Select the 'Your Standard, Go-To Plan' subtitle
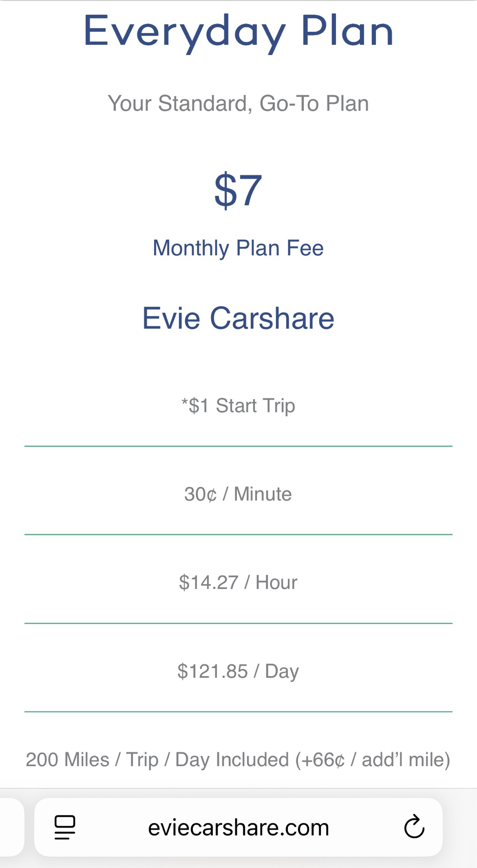The image size is (477, 868). point(238,103)
